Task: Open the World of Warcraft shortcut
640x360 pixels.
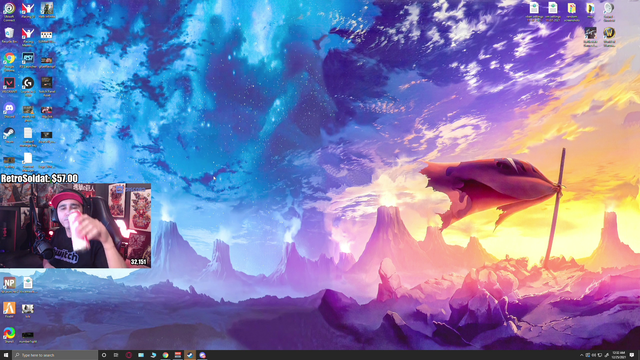Action: click(x=609, y=33)
